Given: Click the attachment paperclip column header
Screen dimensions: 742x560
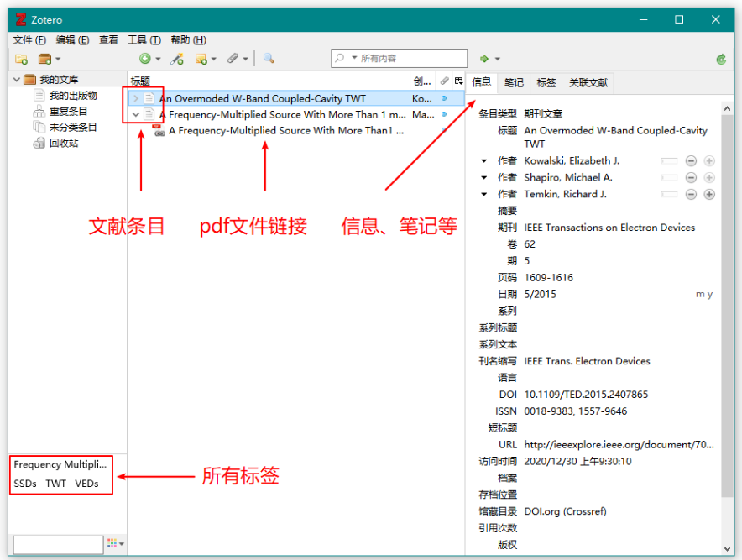Looking at the screenshot, I should [x=444, y=81].
